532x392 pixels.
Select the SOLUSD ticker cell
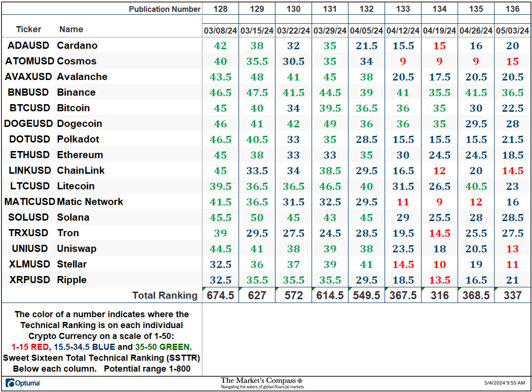click(28, 217)
